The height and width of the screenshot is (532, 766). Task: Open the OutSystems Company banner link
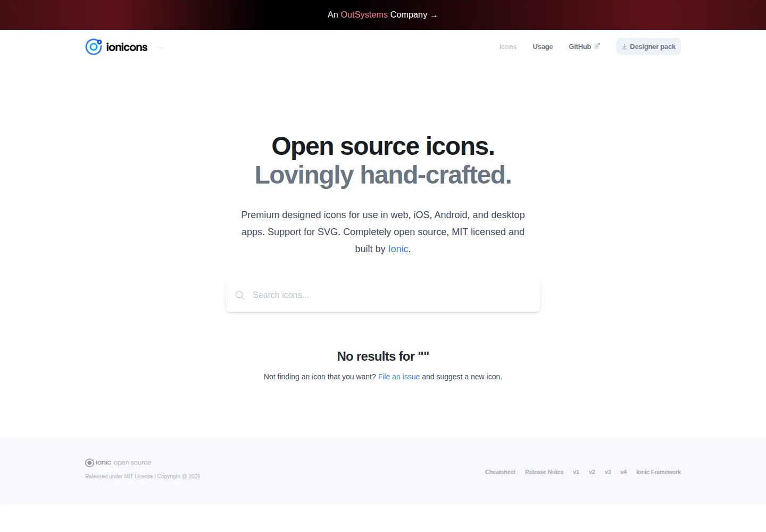pyautogui.click(x=382, y=15)
